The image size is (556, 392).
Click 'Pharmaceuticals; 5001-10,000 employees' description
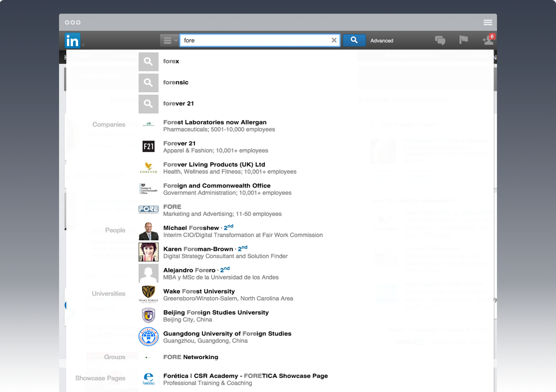click(219, 129)
